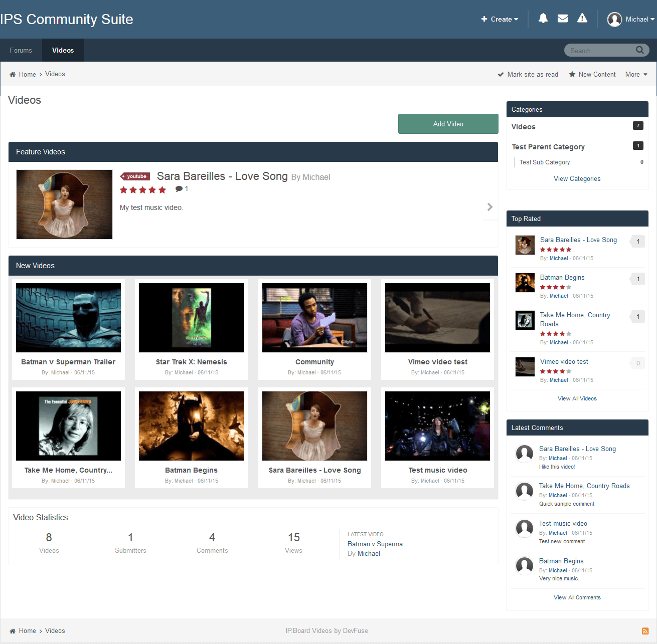This screenshot has width=657, height=644.
Task: Select the Videos navigation tab
Action: tap(63, 51)
